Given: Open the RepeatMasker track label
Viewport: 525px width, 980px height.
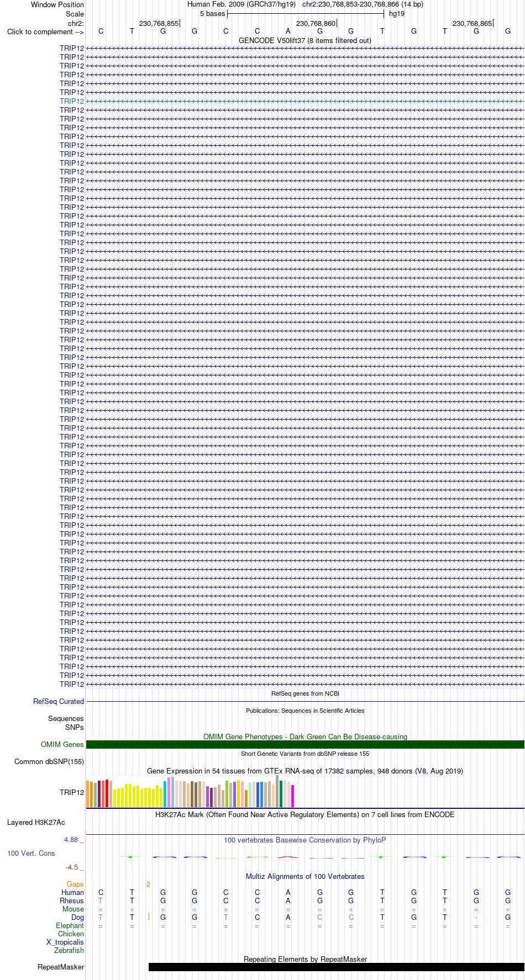Looking at the screenshot, I should coord(61,967).
